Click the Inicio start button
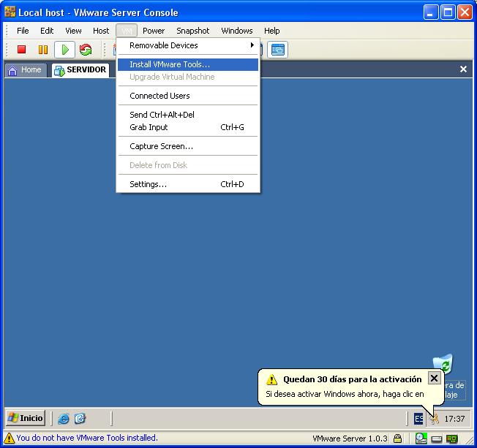Viewport: 477px width, 448px height. pos(26,418)
